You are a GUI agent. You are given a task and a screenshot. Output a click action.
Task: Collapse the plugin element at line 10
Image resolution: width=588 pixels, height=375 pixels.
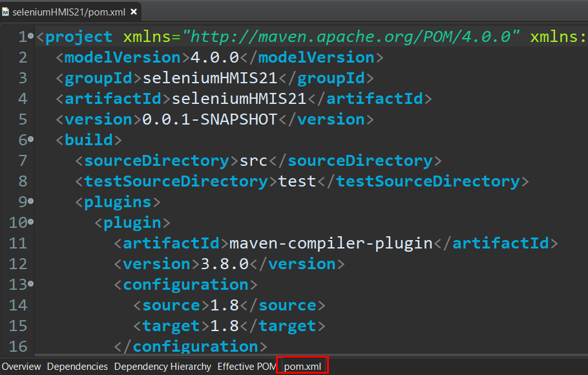30,222
